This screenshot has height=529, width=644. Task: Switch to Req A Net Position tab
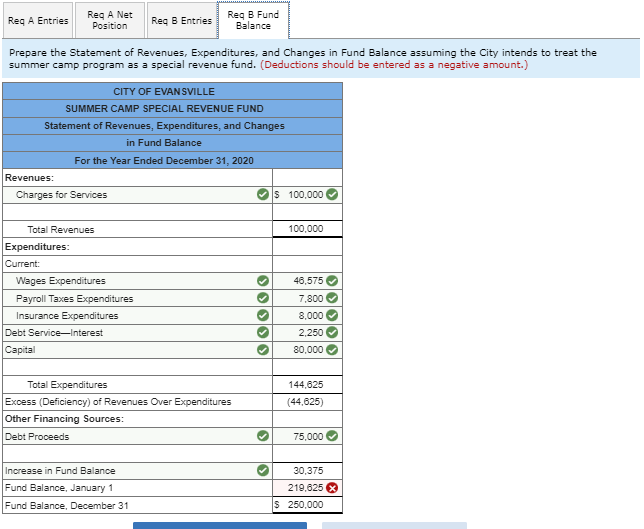[x=110, y=20]
